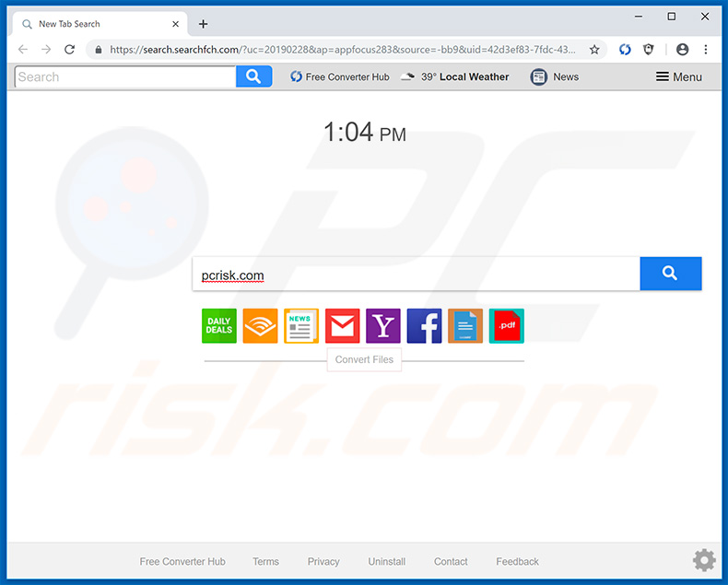Open the Facebook shortcut tile

click(424, 326)
